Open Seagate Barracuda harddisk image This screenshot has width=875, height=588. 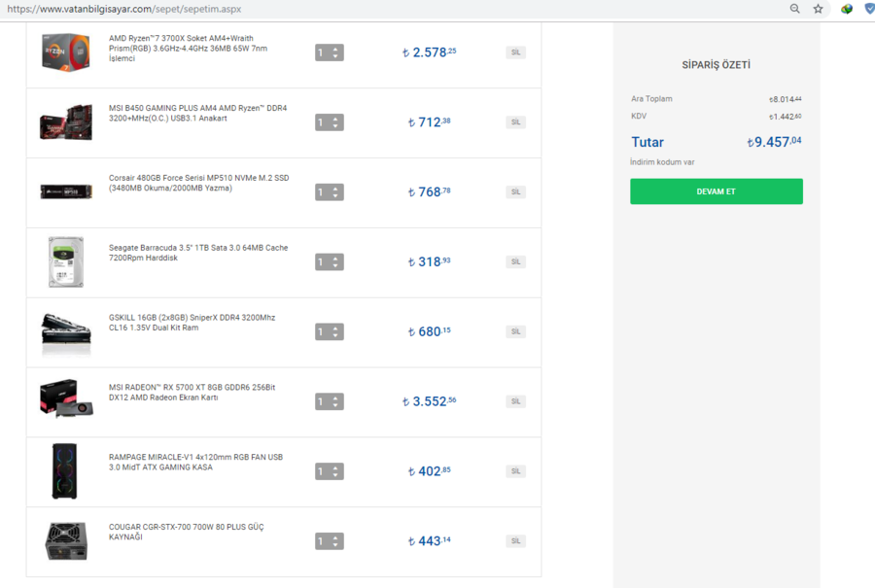tap(66, 261)
